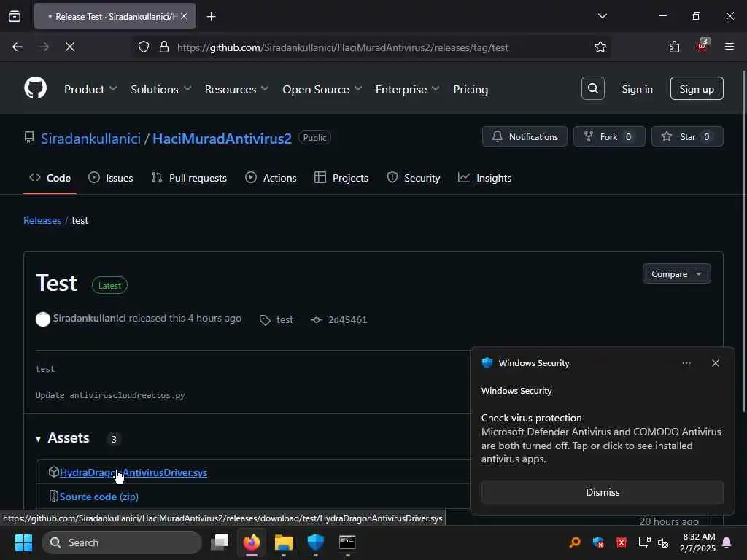747x560 pixels.
Task: Open the Security tab
Action: tap(414, 178)
